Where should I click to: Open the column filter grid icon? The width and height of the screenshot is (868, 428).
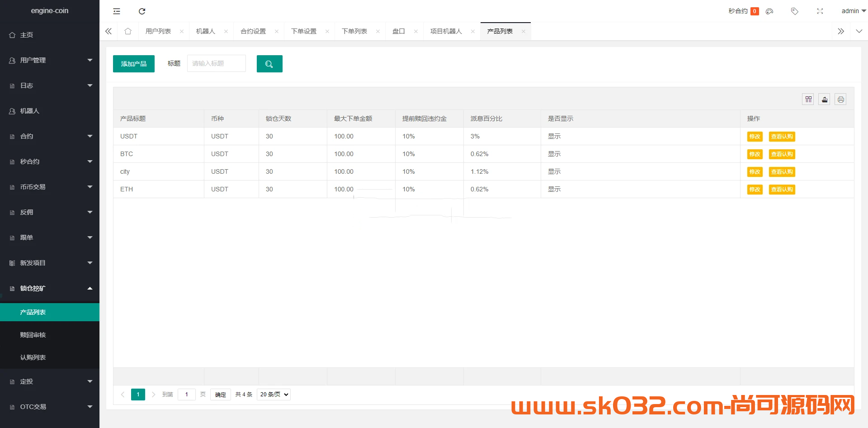808,100
